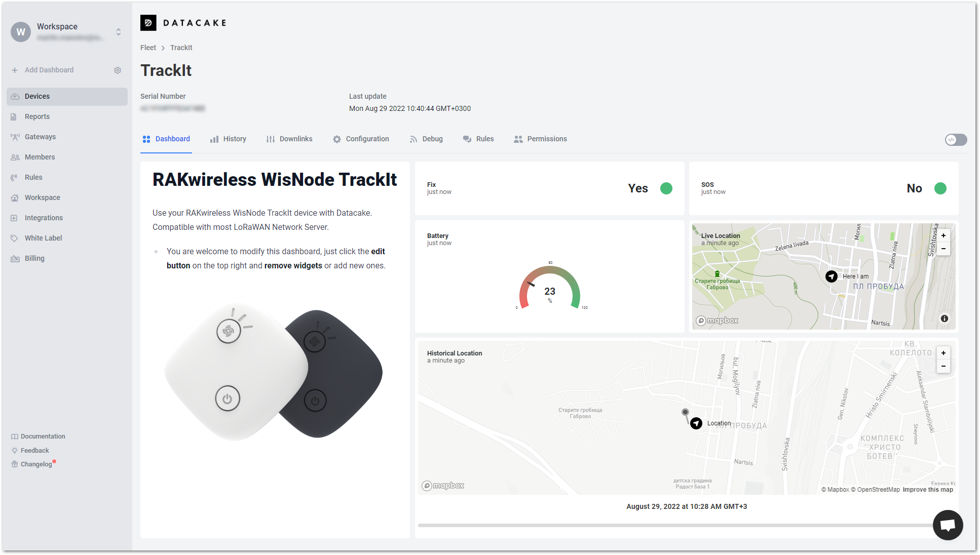Screen dimensions: 980x555
Task: Click the Here I am location marker
Action: [831, 276]
